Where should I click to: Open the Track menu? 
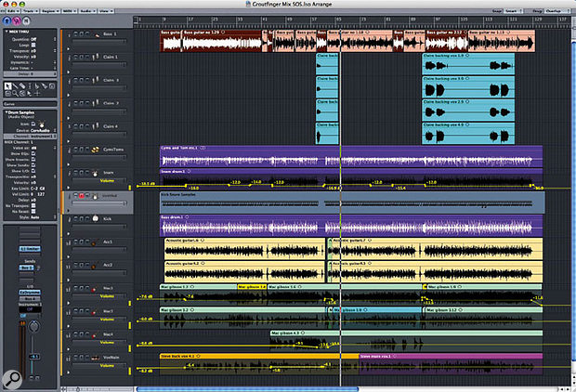coord(30,11)
